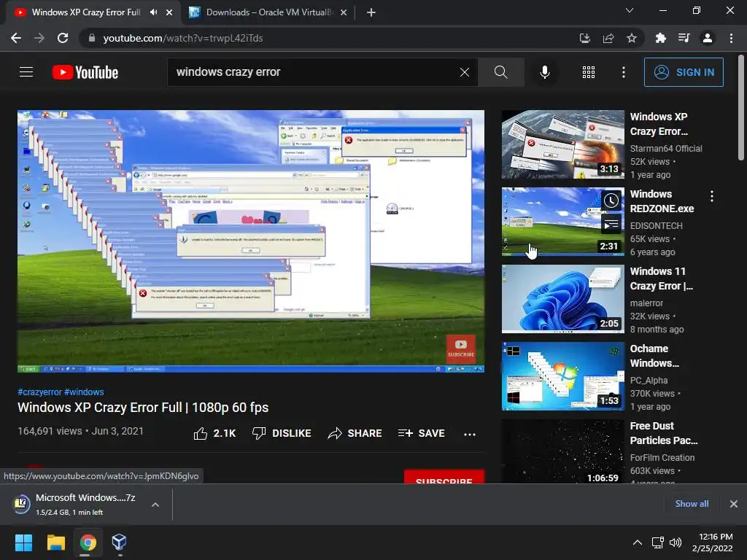747x560 pixels.
Task: Search with your voice microphone icon
Action: pyautogui.click(x=544, y=72)
